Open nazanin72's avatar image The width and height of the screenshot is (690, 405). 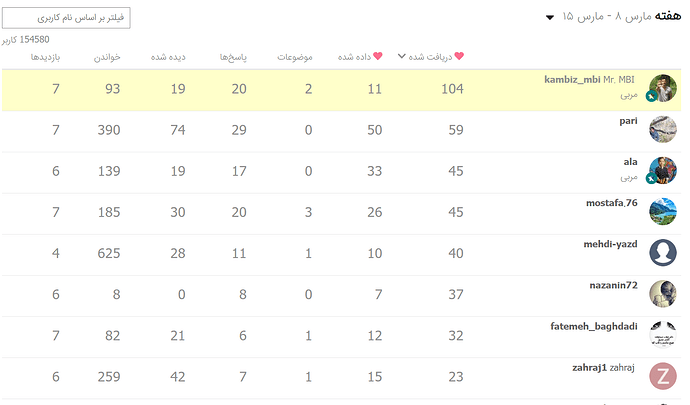click(x=663, y=294)
